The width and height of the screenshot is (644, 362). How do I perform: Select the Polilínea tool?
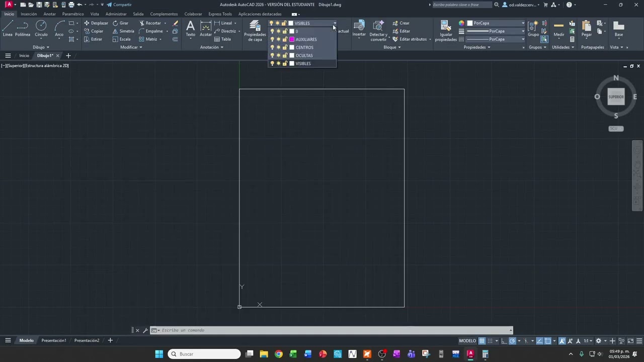point(23,29)
